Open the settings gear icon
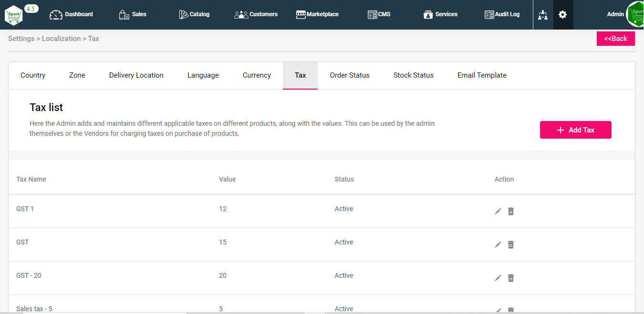 pyautogui.click(x=563, y=15)
